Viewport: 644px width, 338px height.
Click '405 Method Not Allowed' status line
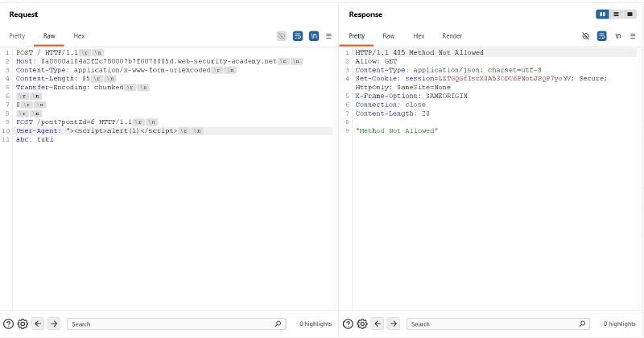tap(419, 52)
